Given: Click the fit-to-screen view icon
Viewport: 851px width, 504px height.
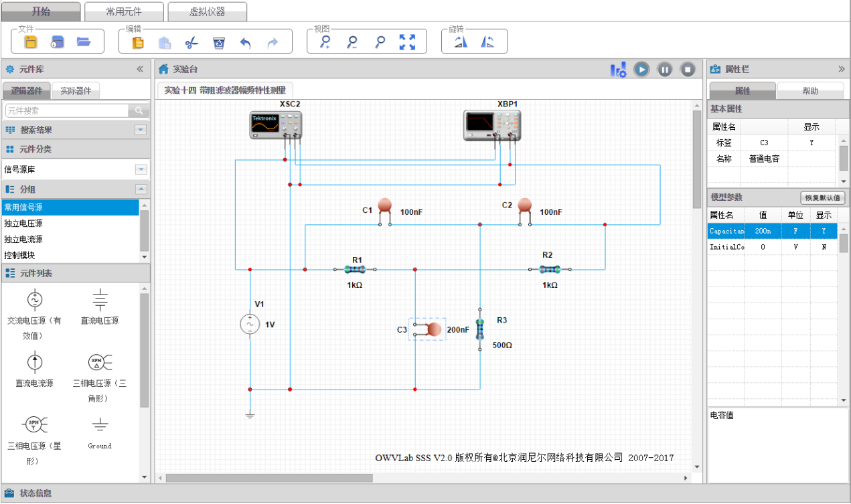Looking at the screenshot, I should tap(407, 42).
